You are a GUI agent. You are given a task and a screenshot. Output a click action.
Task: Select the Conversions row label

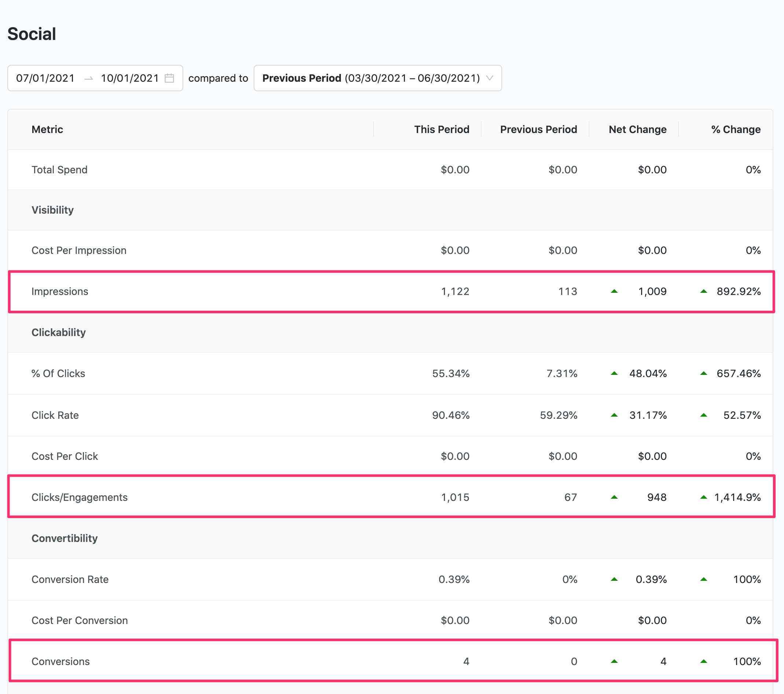(60, 661)
